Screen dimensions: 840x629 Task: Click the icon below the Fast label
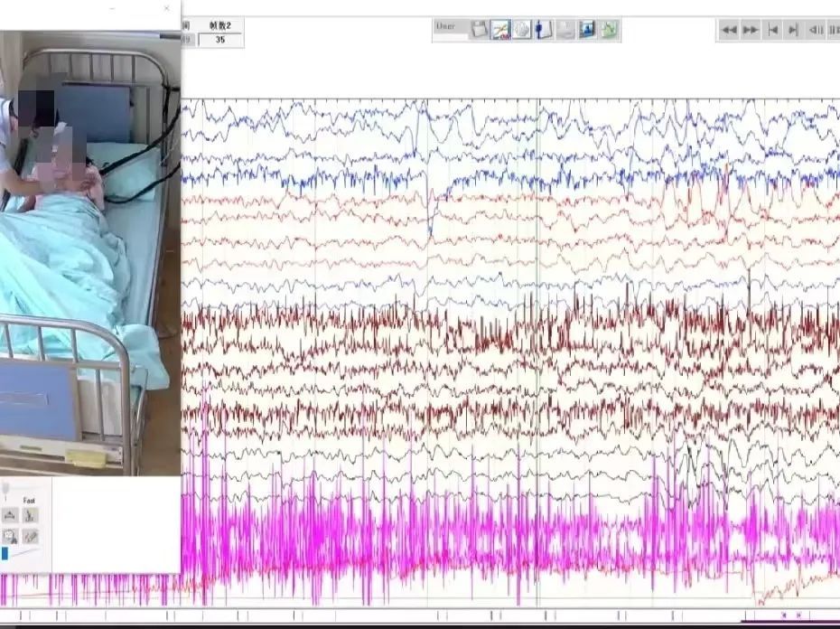31,515
